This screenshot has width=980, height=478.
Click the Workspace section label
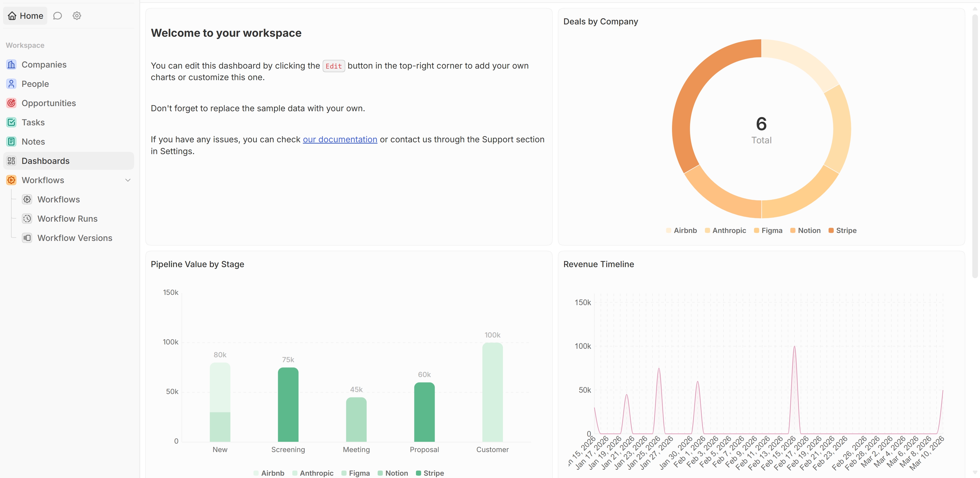tap(25, 45)
